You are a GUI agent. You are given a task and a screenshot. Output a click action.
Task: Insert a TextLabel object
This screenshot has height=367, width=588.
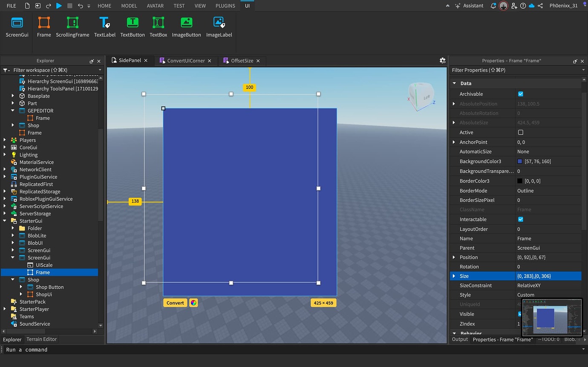(x=105, y=26)
